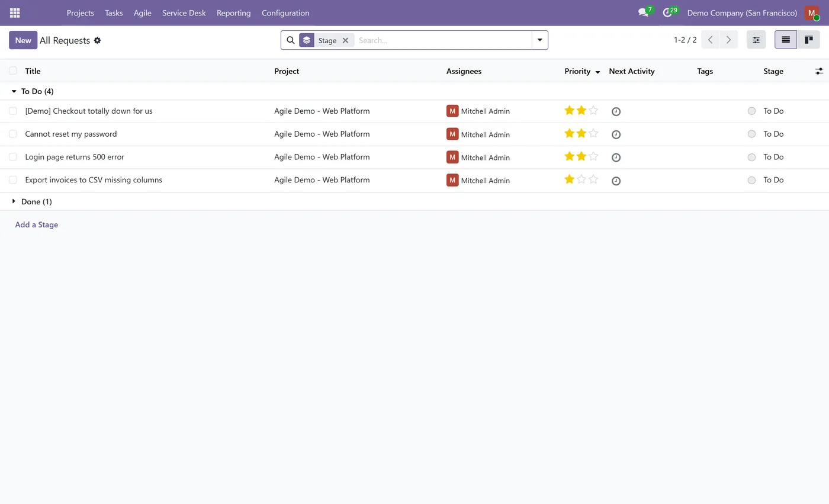Screen dimensions: 829x504
Task: Open the Tasks menu
Action: click(114, 12)
